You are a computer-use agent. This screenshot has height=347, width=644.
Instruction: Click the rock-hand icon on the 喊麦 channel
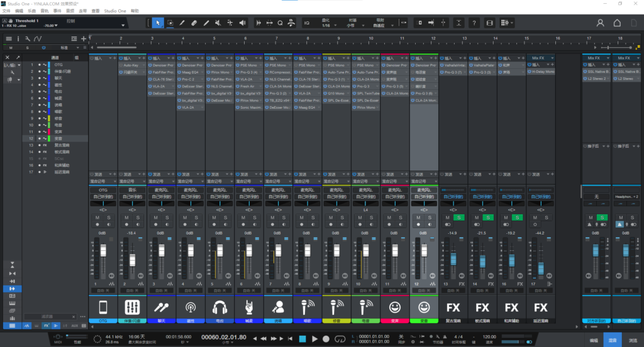pos(248,307)
